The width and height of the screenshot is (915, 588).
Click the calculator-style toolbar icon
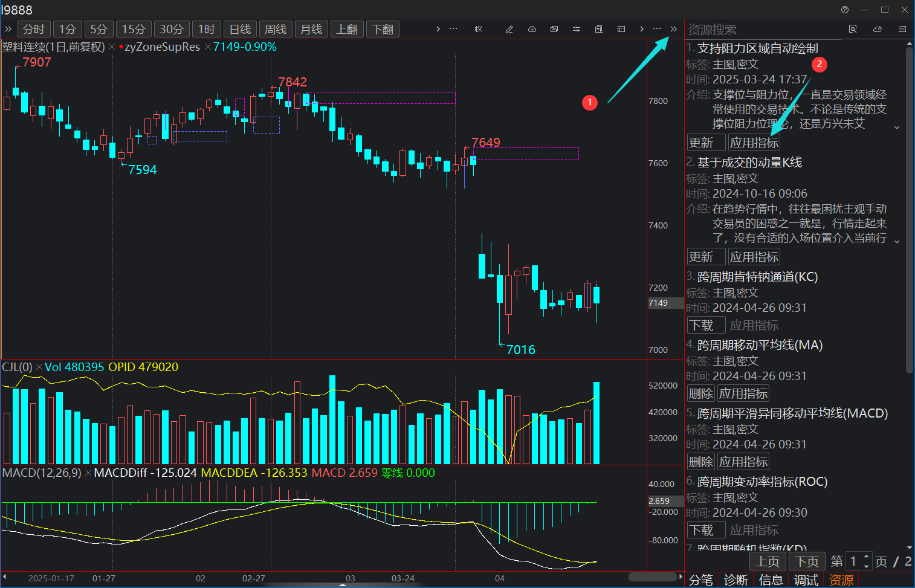tap(599, 29)
